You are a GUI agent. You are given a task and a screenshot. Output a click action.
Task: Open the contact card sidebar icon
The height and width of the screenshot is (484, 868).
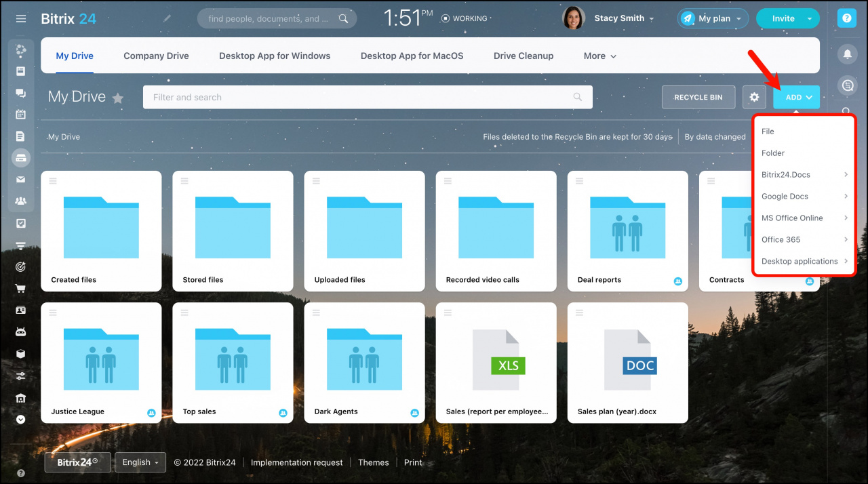click(21, 310)
